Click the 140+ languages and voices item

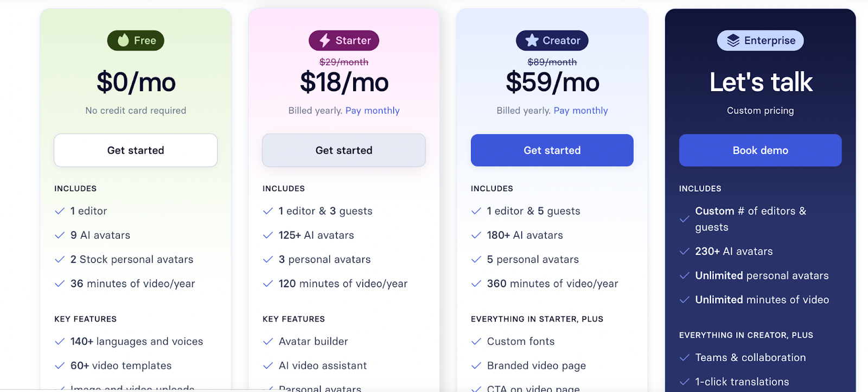(x=137, y=342)
